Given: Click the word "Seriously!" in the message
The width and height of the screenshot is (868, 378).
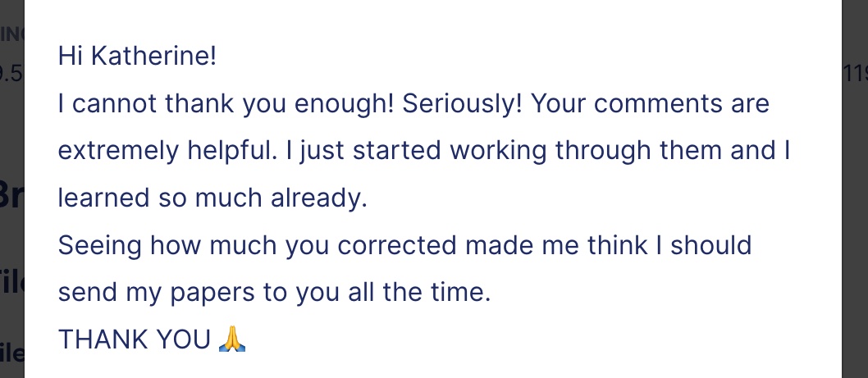Looking at the screenshot, I should pyautogui.click(x=462, y=103).
